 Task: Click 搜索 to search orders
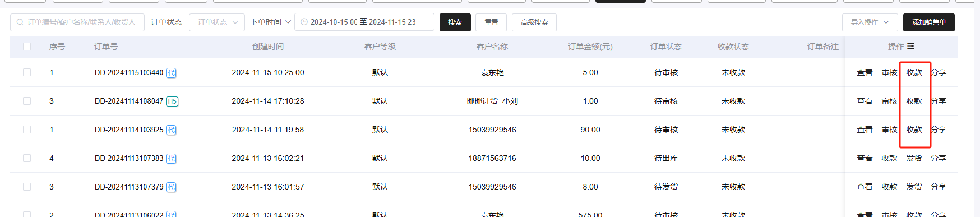[x=455, y=22]
